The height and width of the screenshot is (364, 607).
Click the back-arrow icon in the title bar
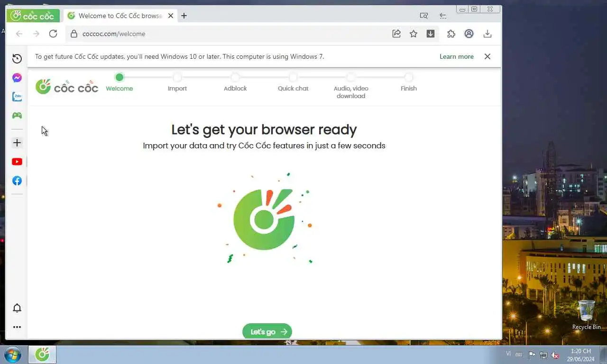click(x=442, y=16)
